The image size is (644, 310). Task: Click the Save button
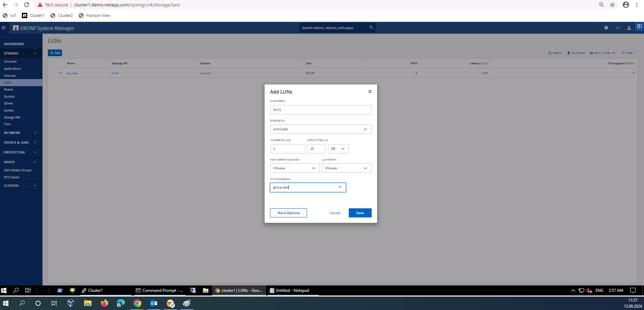(x=360, y=213)
